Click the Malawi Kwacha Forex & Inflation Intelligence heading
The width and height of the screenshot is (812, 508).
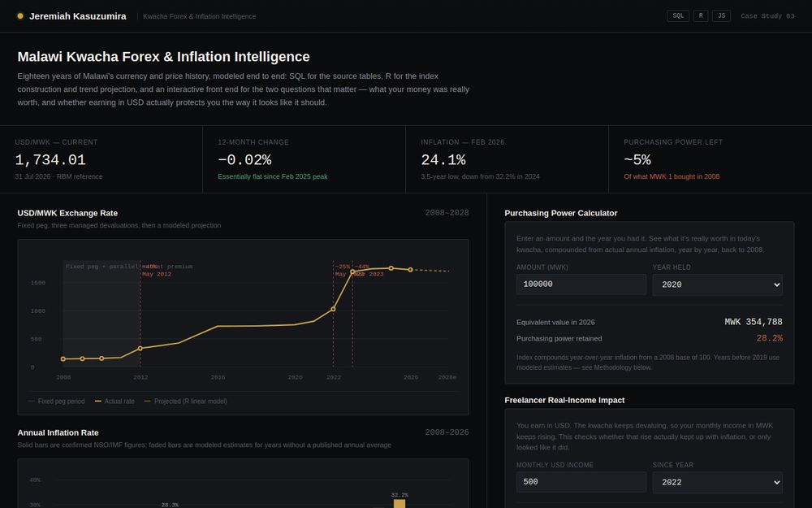tap(164, 57)
